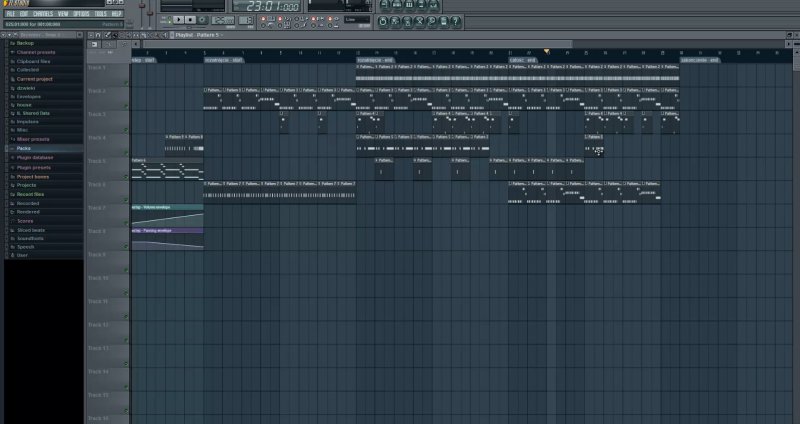
Task: Click the Record button in transport
Action: coord(204,19)
